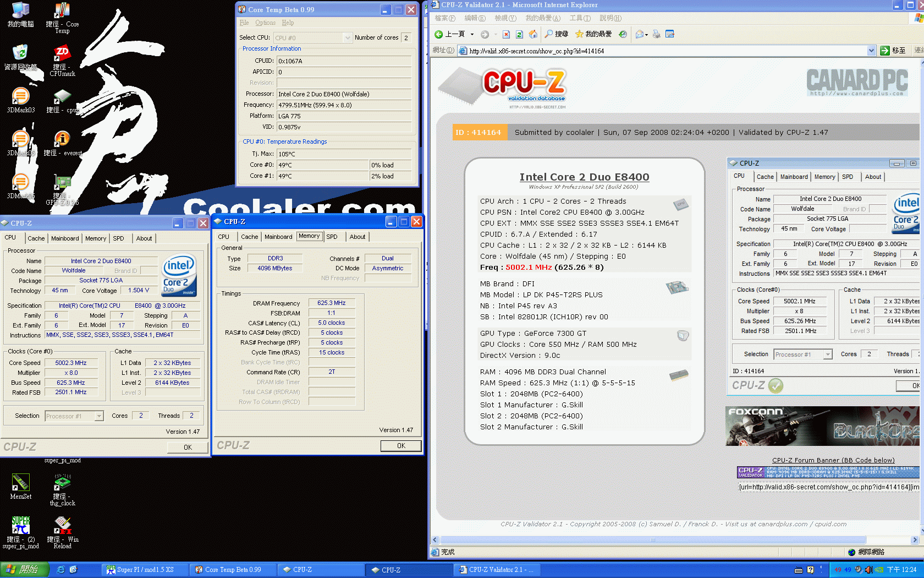The height and width of the screenshot is (578, 924).
Task: Switch to Core Temp taskbar button
Action: click(232, 570)
